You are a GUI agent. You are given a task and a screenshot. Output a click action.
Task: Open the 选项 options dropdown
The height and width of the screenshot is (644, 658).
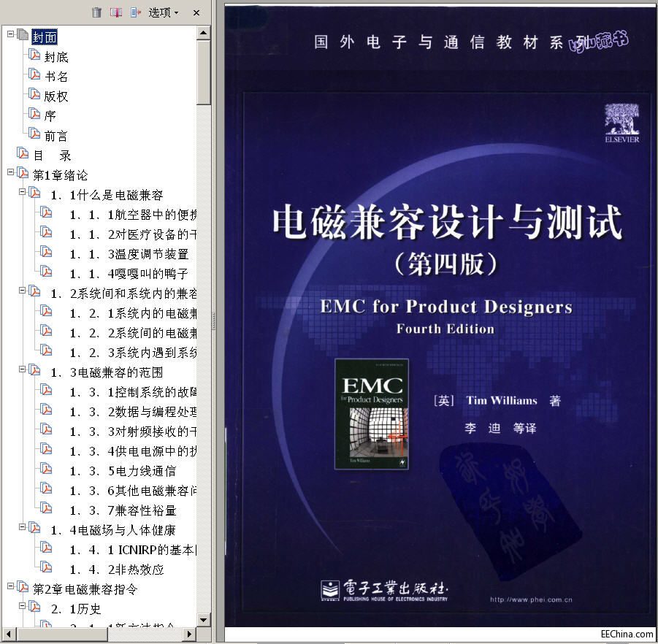pos(164,12)
